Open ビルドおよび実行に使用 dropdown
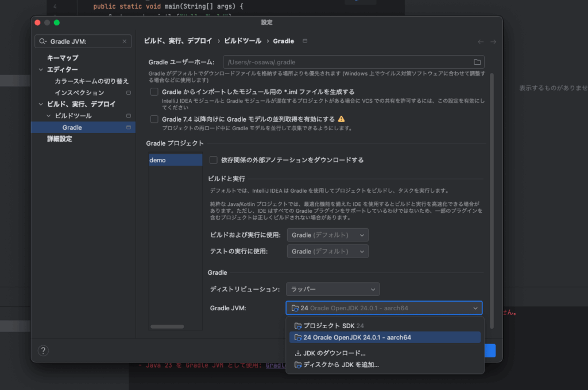Image resolution: width=588 pixels, height=390 pixels. tap(328, 235)
